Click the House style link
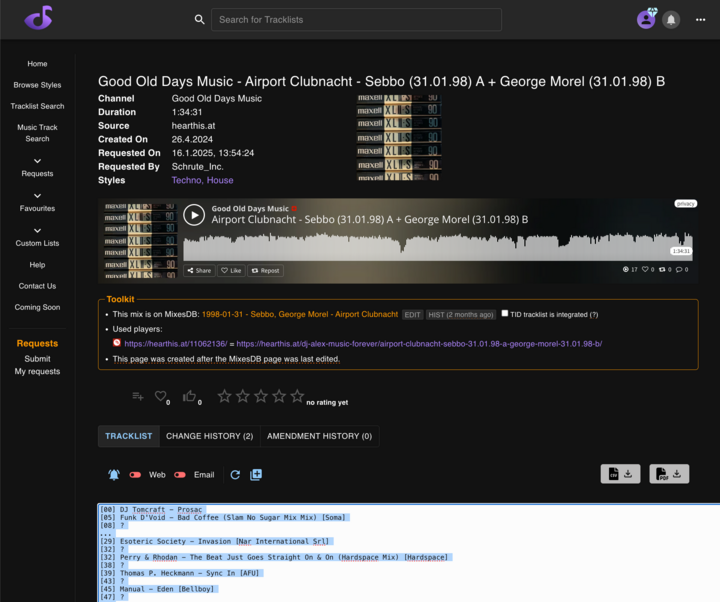The width and height of the screenshot is (720, 602). click(220, 180)
